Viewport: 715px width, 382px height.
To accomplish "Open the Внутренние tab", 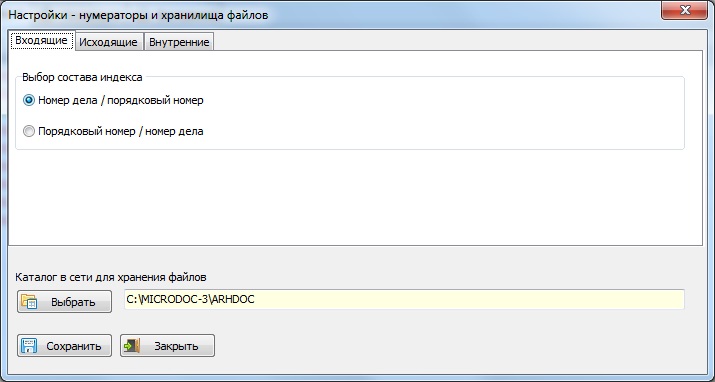I will (179, 42).
